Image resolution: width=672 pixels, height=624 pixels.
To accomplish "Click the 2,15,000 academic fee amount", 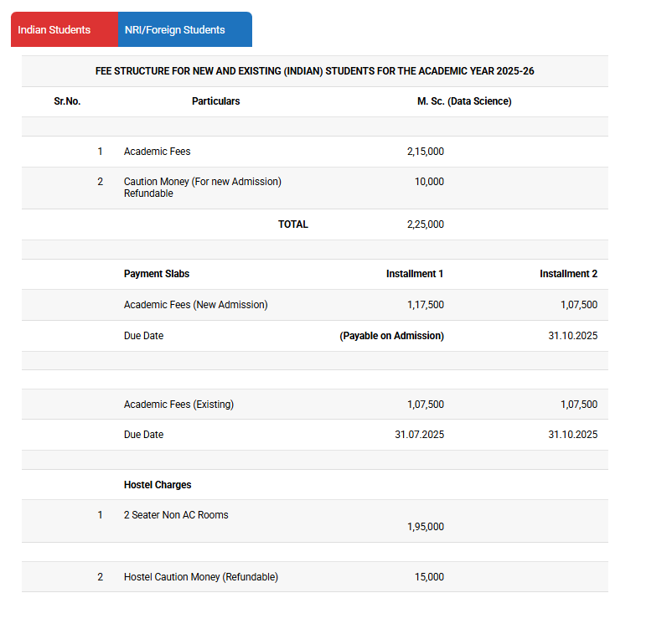I will pyautogui.click(x=425, y=152).
